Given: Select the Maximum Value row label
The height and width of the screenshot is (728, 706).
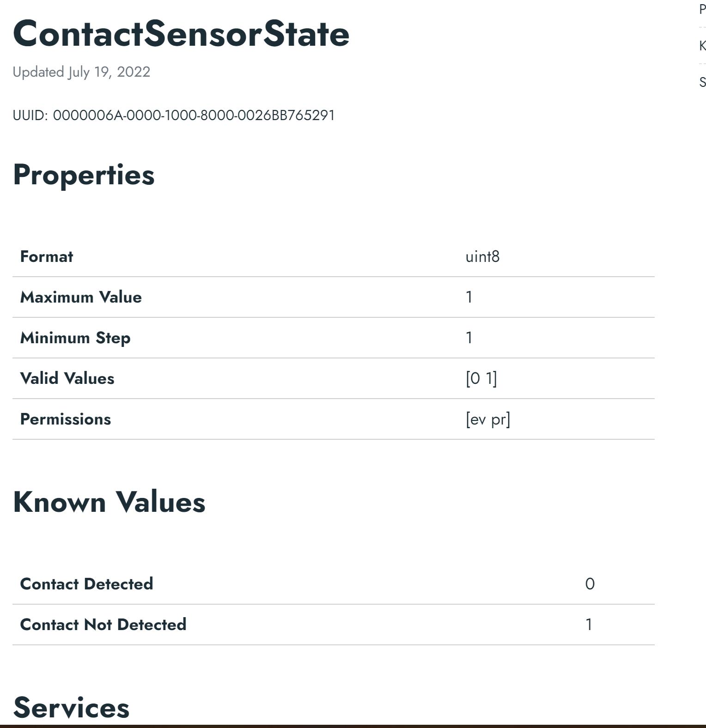Looking at the screenshot, I should [81, 297].
